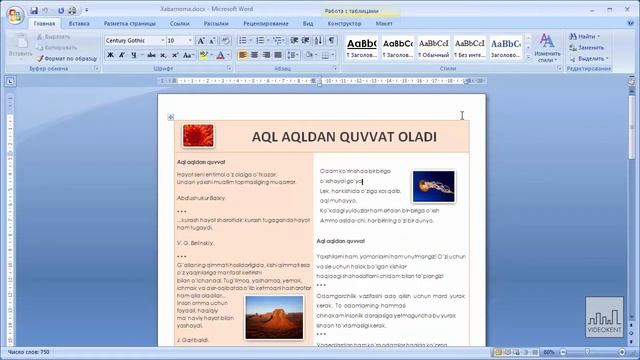Click the Sort icon in the paragraph group
The image size is (640, 360).
(318, 40)
